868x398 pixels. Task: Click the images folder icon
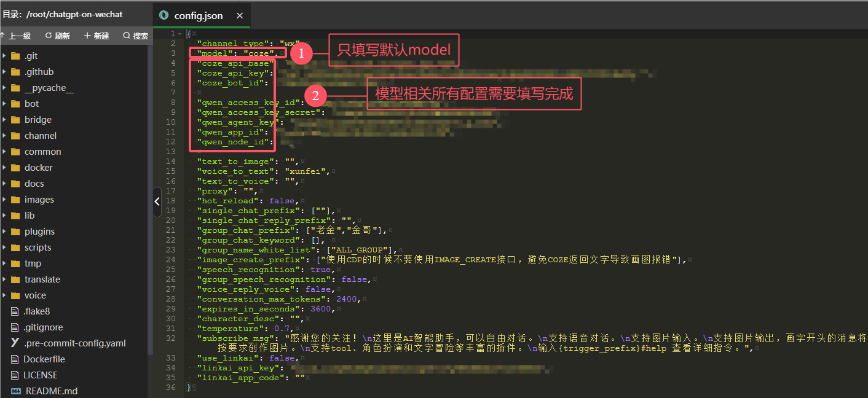(x=15, y=200)
